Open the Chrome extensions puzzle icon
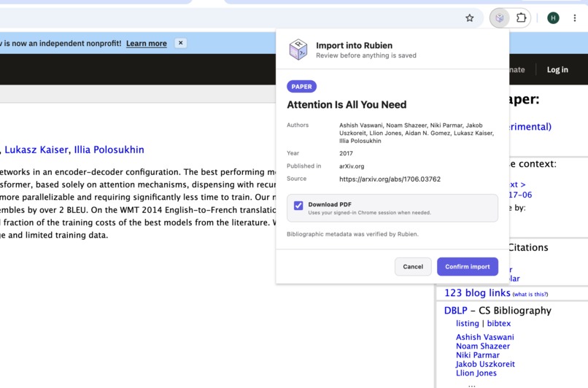This screenshot has height=388, width=588. [x=521, y=18]
